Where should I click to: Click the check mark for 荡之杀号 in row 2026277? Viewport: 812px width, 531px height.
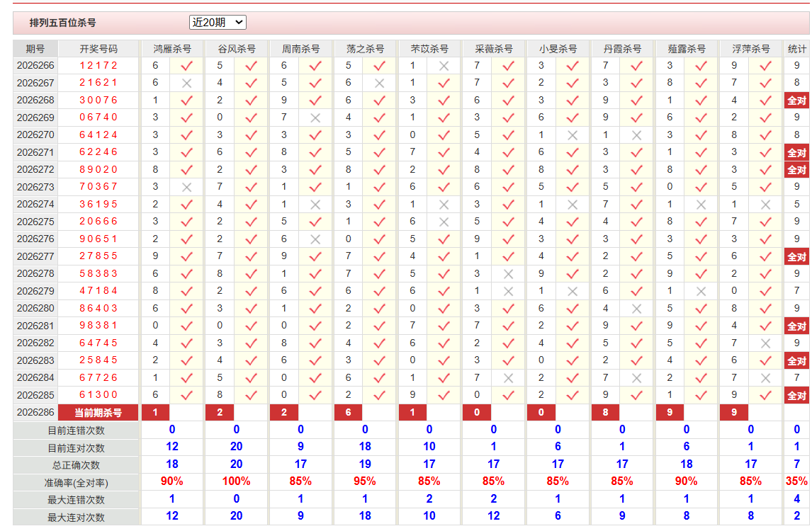click(380, 257)
